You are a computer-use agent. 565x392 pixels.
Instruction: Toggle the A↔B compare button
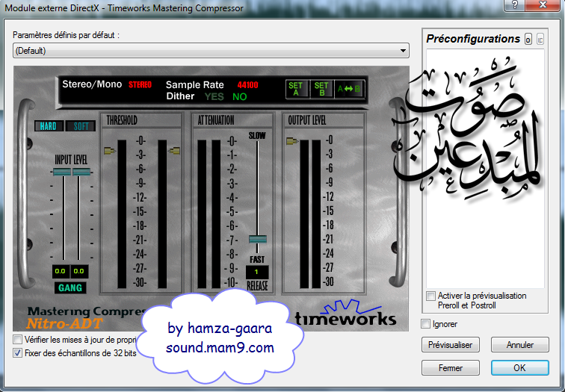coord(349,89)
